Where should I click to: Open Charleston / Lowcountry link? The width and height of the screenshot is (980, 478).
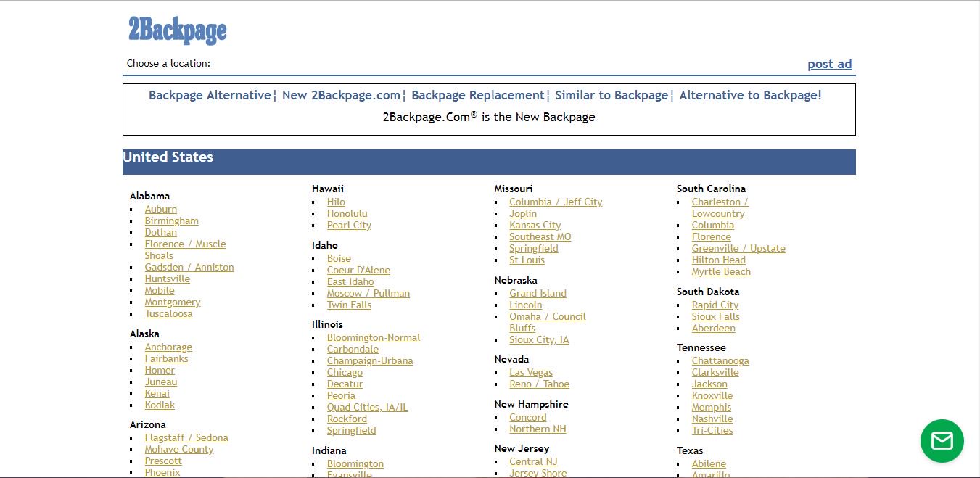(720, 207)
